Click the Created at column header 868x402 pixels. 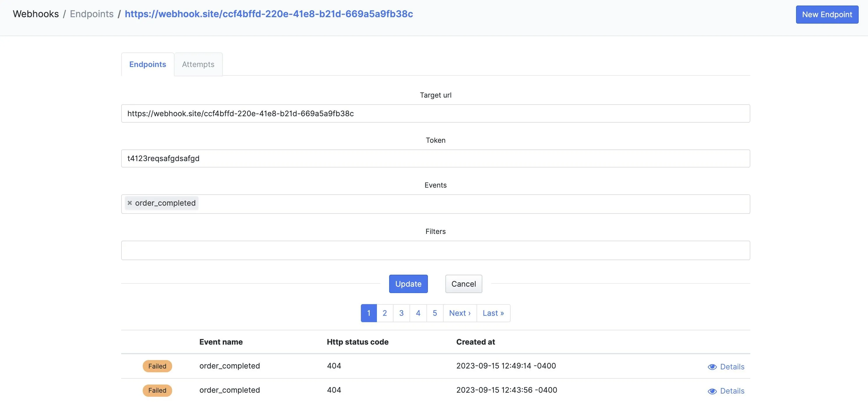coord(475,342)
